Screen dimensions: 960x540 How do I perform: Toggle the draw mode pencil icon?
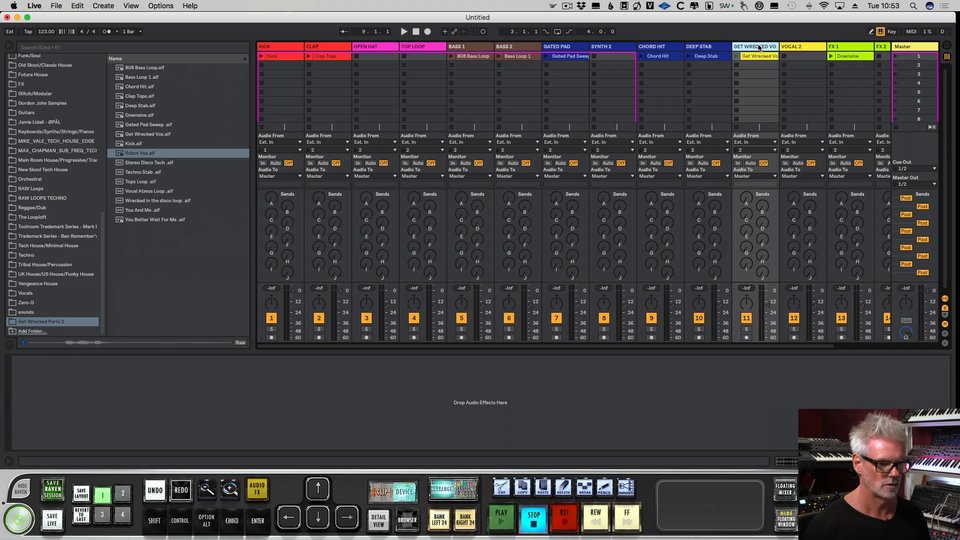tap(871, 31)
